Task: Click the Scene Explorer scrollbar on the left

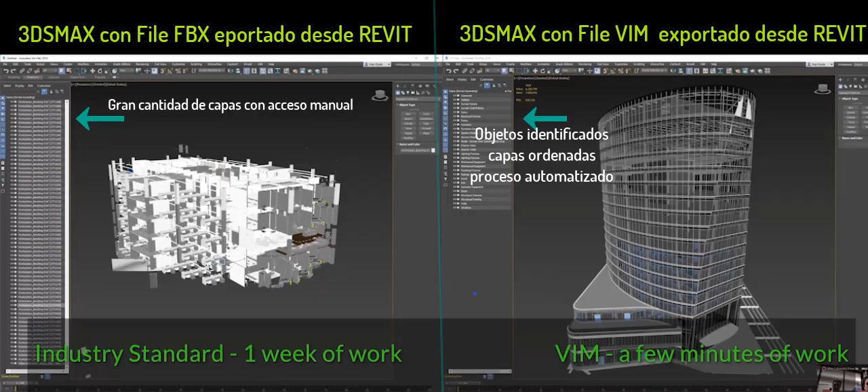Action: coord(66,203)
